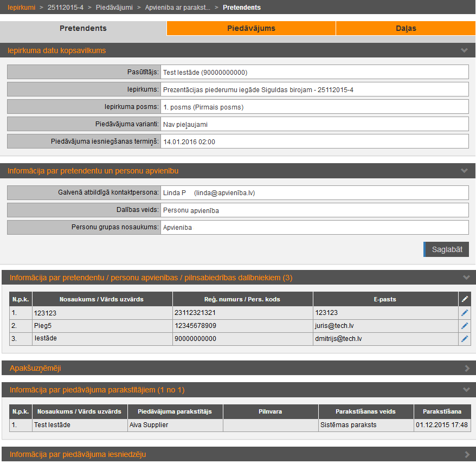Viewport: 476px width, 464px height.
Task: Collapse the participants list section (3)
Action: coord(466,278)
